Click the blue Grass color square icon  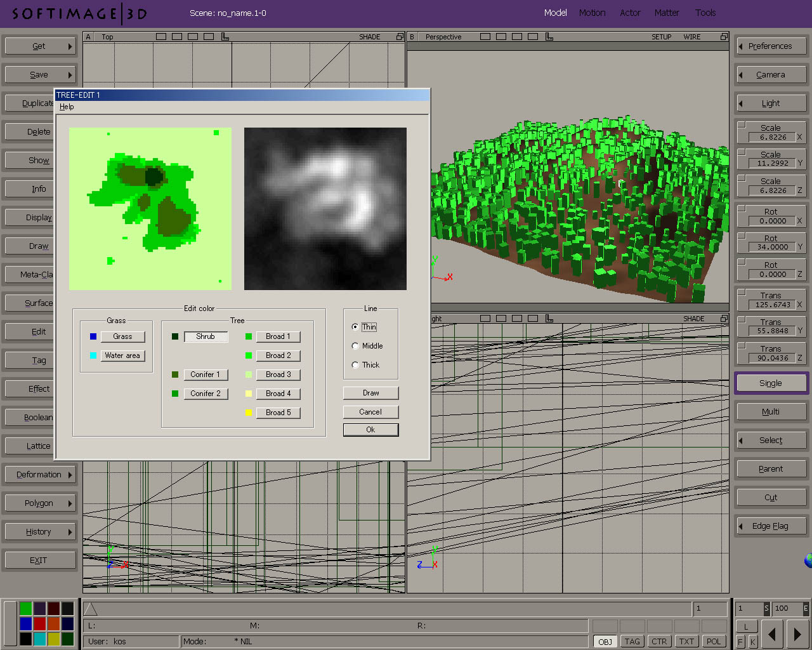pos(93,336)
